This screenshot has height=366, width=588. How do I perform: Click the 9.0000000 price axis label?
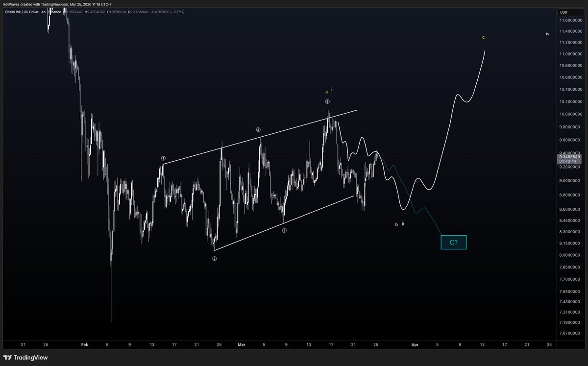[570, 181]
